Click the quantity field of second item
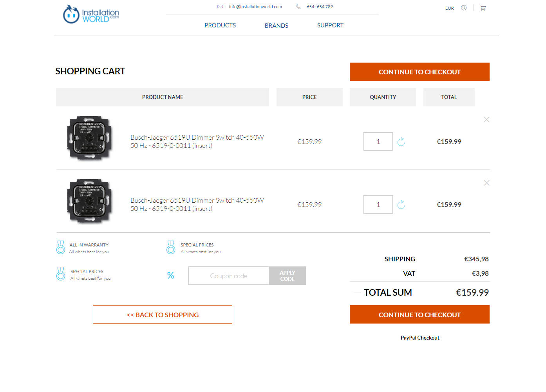Screen dimensions: 546x392 pyautogui.click(x=378, y=205)
